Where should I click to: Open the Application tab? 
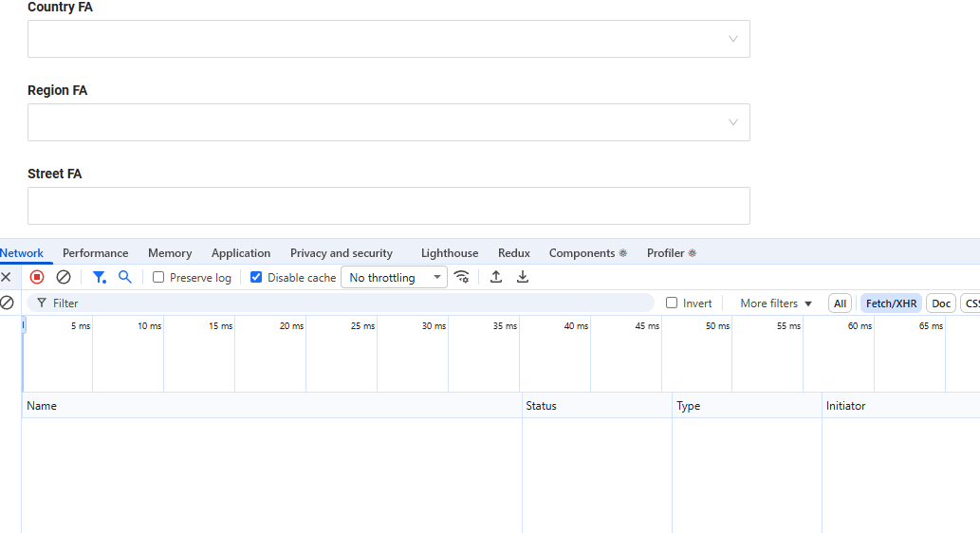point(241,253)
